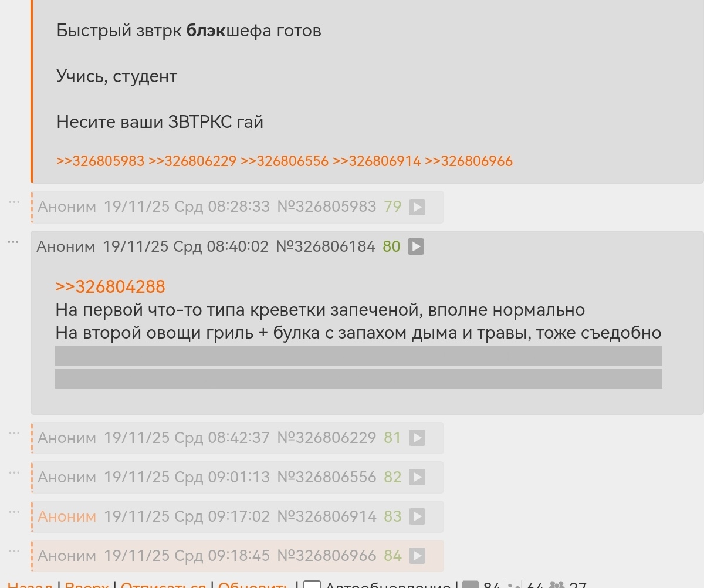Click the play icon on post №326805983
The width and height of the screenshot is (704, 588).
coord(417,207)
